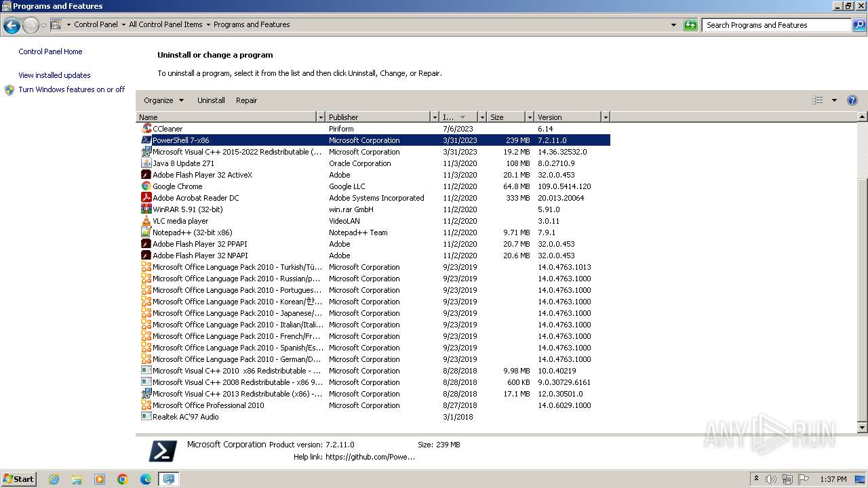Image resolution: width=868 pixels, height=488 pixels.
Task: Click the CCleaner program icon
Action: click(x=146, y=129)
